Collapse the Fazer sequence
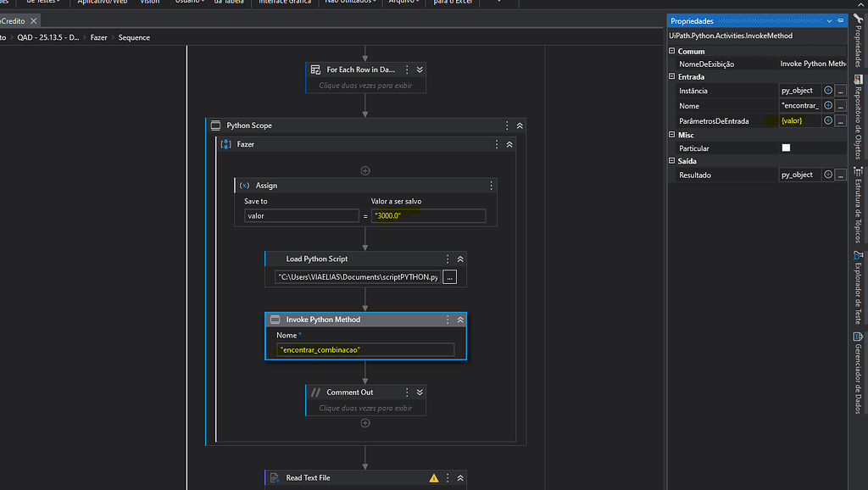 coord(509,144)
